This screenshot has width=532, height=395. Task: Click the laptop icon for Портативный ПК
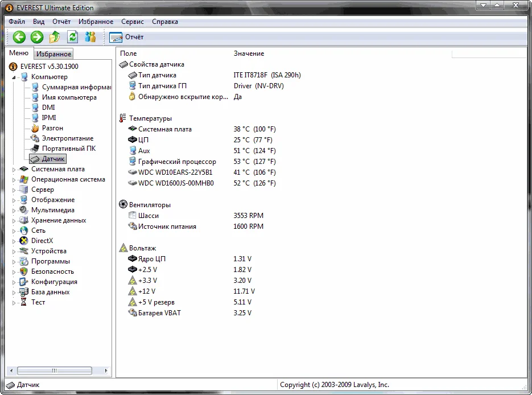coord(35,149)
